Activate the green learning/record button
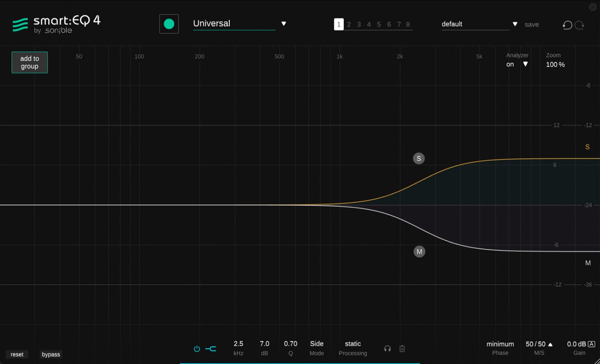The height and width of the screenshot is (364, 600). [x=169, y=24]
